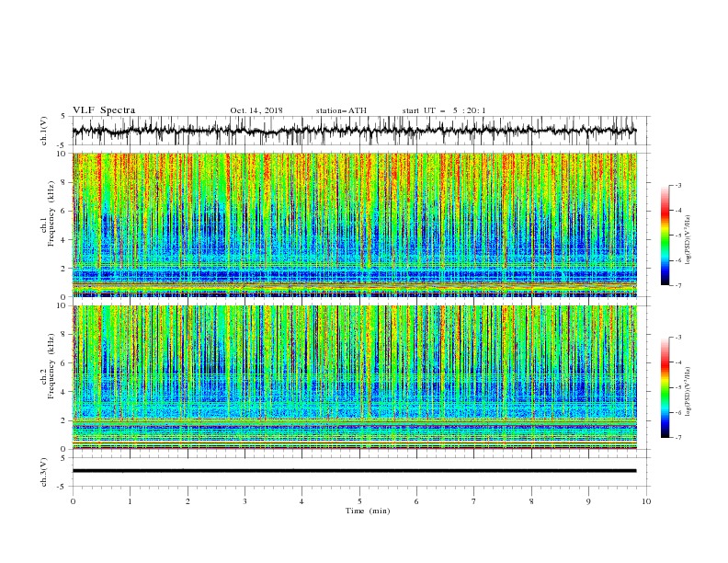The height and width of the screenshot is (563, 728).
Task: Click the "3" tick on the time axis
Action: (245, 501)
